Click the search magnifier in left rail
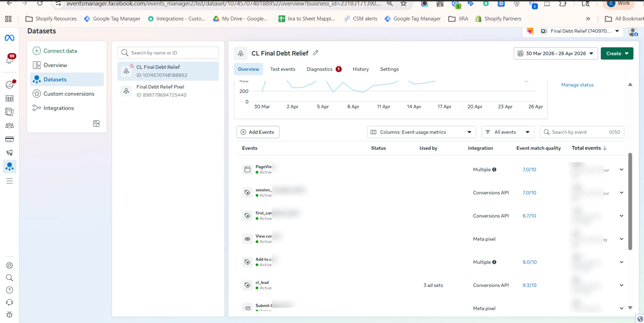Viewport: 644px width, 323px height. tap(9, 278)
